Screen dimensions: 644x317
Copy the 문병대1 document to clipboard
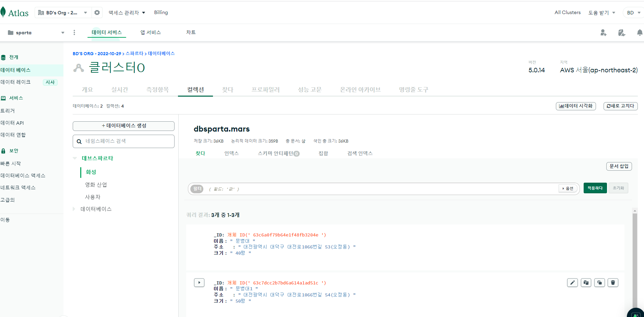coord(586,282)
